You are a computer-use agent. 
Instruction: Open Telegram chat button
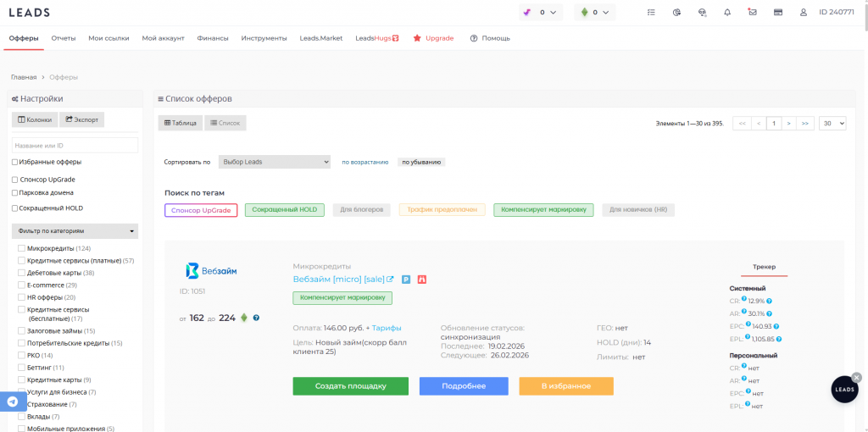(x=13, y=402)
